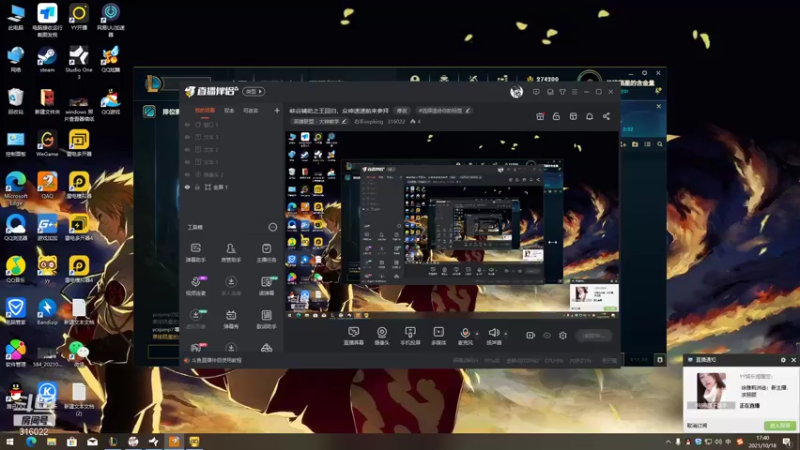Click the search icon in the League client panel
The width and height of the screenshot is (800, 450).
point(660,144)
